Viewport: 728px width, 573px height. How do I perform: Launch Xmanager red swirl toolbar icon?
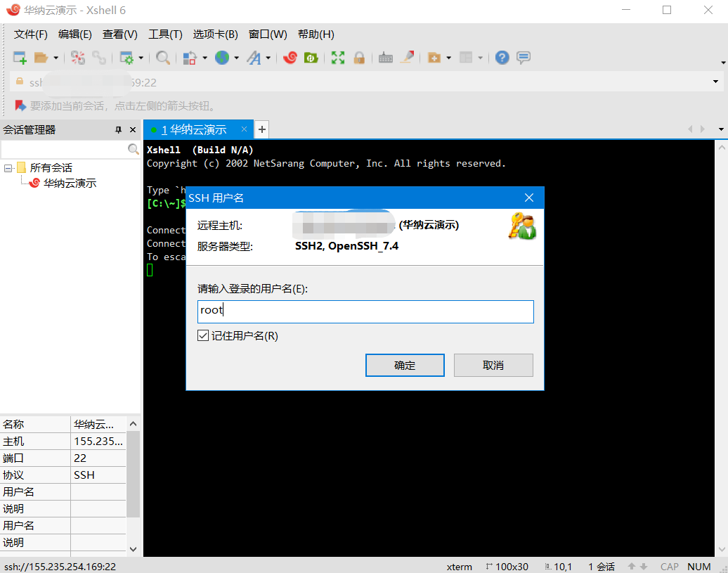click(290, 58)
